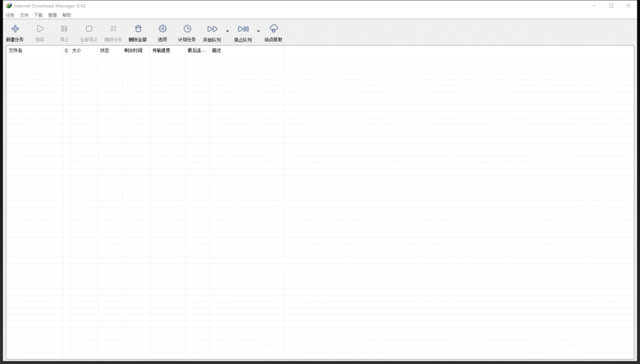Click the 开始队列 start queue icon
Screen dimensions: 640x364
[x=212, y=29]
